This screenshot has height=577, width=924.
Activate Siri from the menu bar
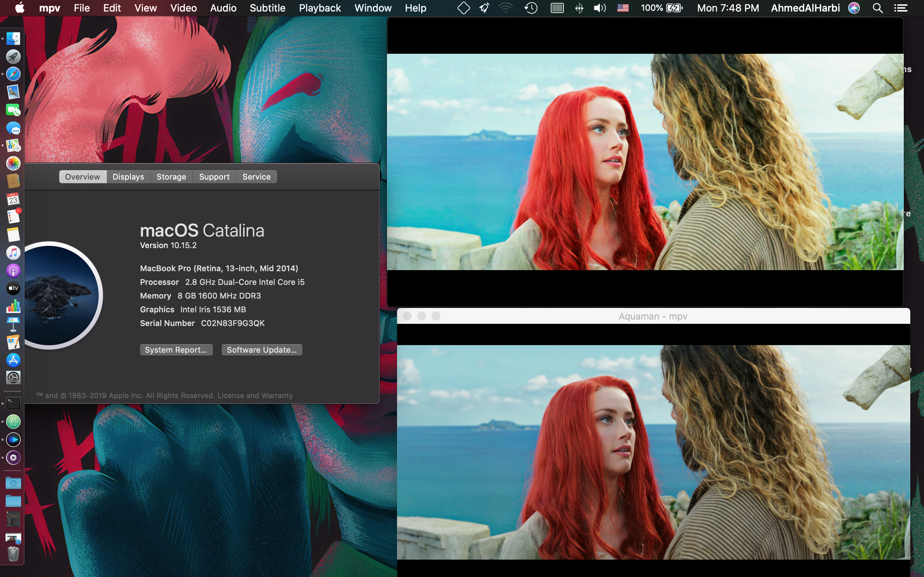click(x=854, y=8)
